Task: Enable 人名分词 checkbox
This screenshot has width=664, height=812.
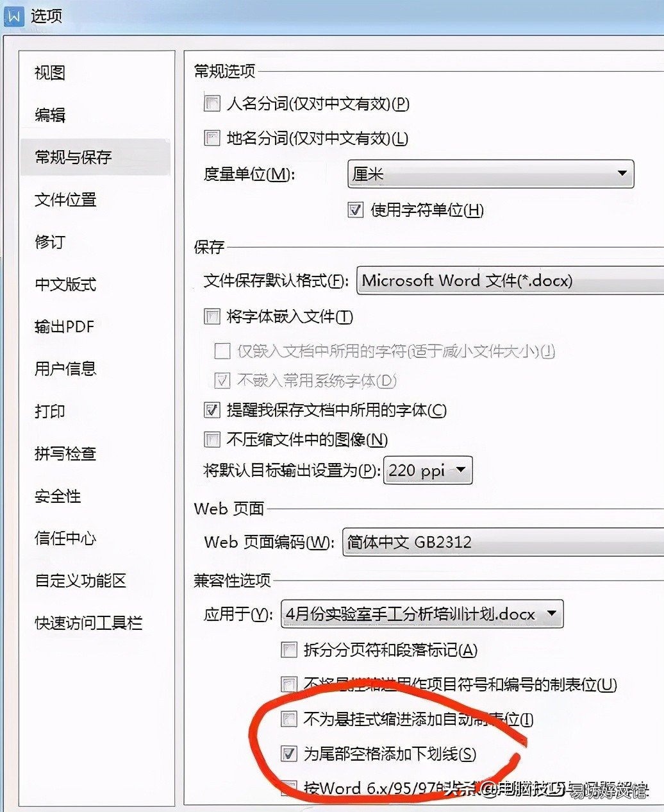Action: 212,103
